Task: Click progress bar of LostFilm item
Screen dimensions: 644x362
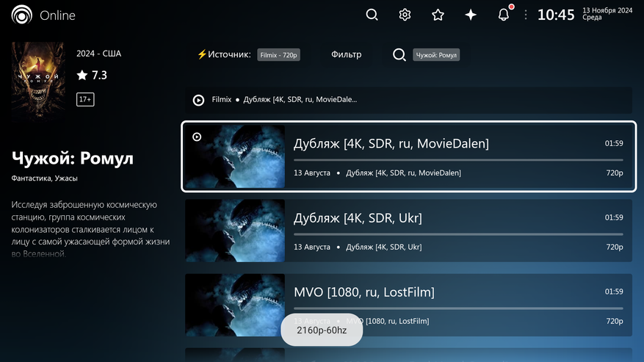Action: pyautogui.click(x=458, y=308)
